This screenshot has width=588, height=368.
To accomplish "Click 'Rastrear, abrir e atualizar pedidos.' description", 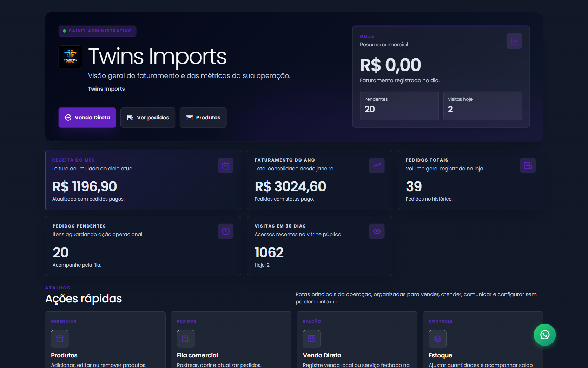I will [x=219, y=365].
